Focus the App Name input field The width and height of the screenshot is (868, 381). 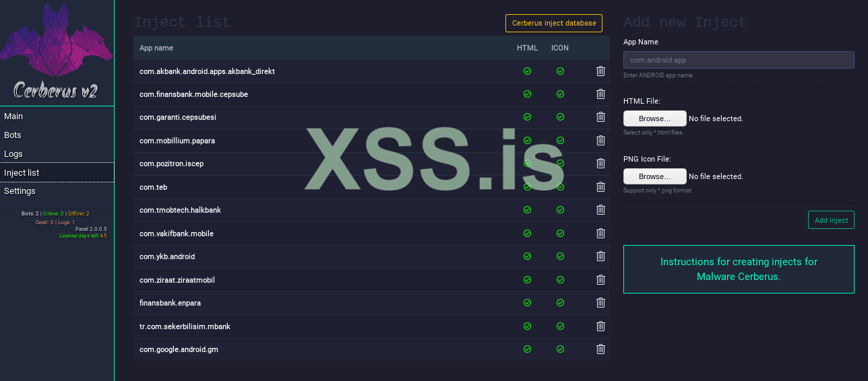point(739,60)
